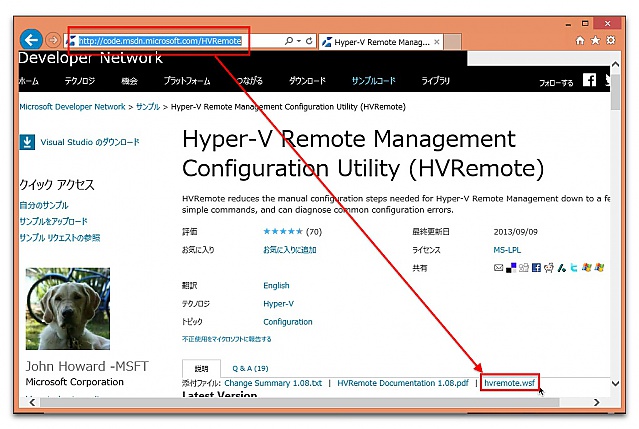
Task: Click vertical scrollbar up arrow
Action: point(615,64)
